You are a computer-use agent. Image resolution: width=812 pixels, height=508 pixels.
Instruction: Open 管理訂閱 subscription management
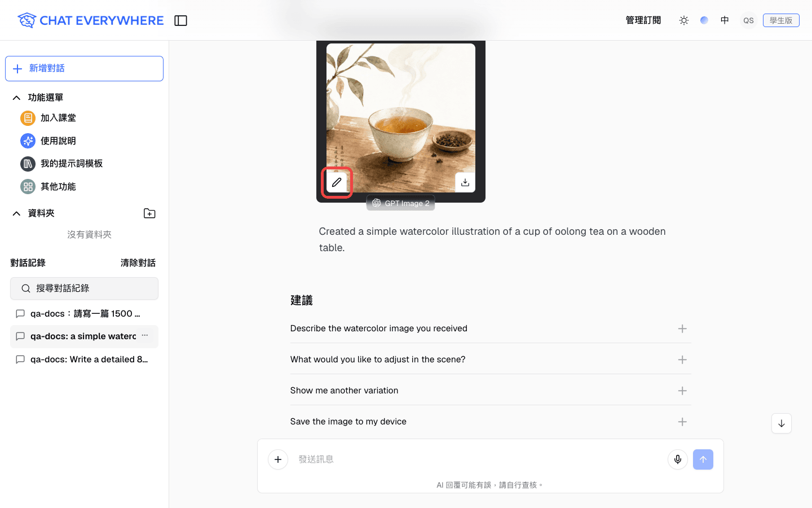tap(643, 20)
